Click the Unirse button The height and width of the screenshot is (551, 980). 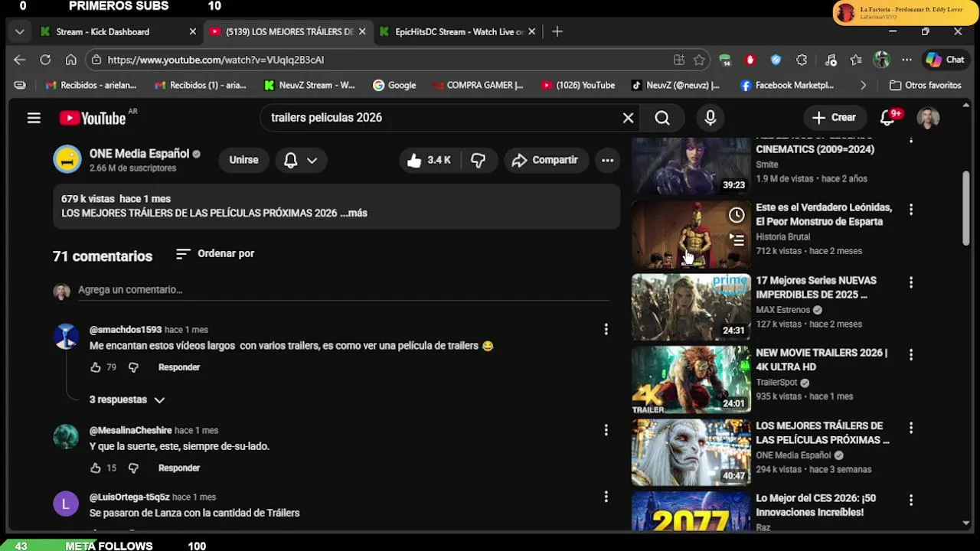coord(243,160)
